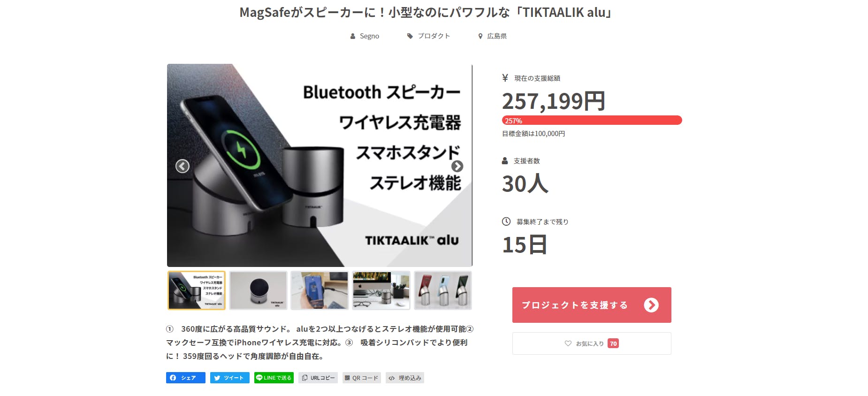Click the 257% funding progress bar

[x=592, y=121]
